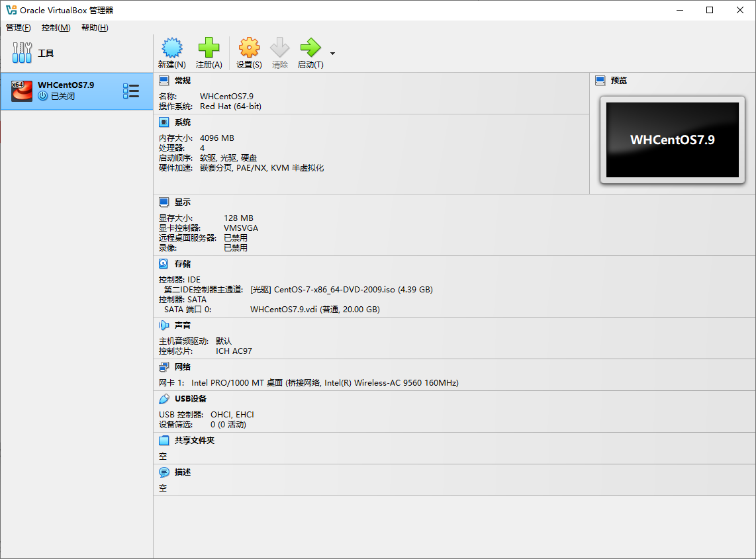Viewport: 756px width, 559px height.
Task: Click the Red Hat (64-bit) OS value
Action: (231, 107)
